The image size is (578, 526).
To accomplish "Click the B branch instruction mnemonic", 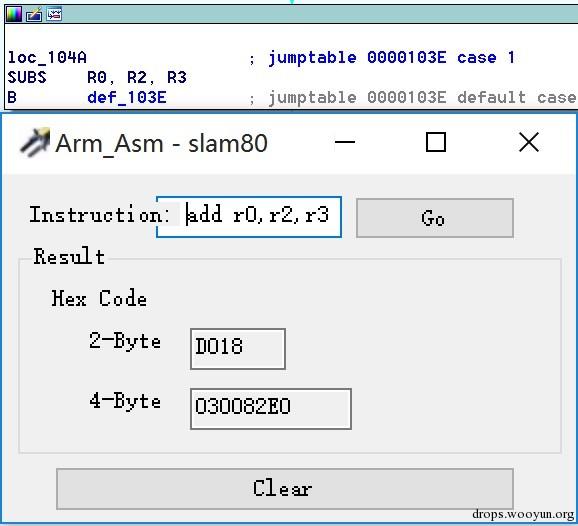I will tap(12, 98).
